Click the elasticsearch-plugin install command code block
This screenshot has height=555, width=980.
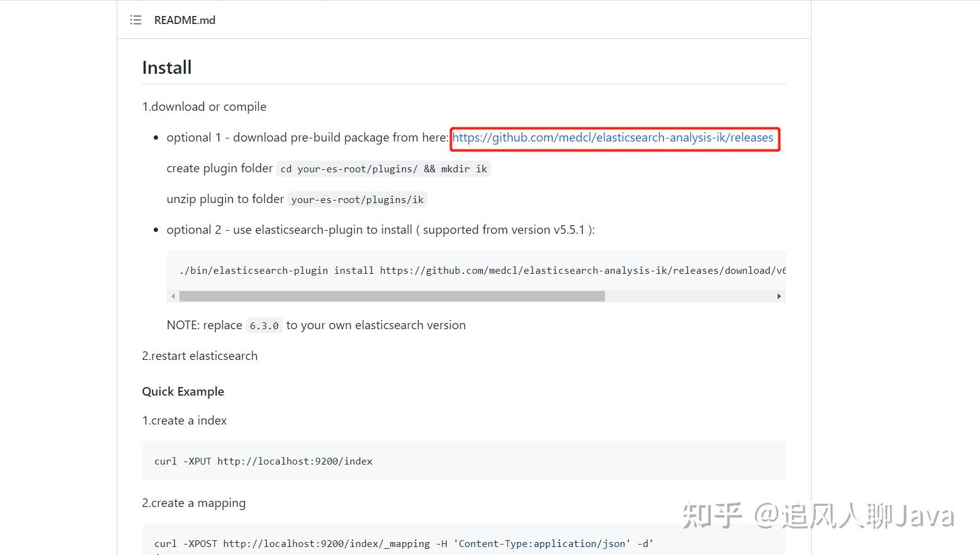[x=476, y=271]
